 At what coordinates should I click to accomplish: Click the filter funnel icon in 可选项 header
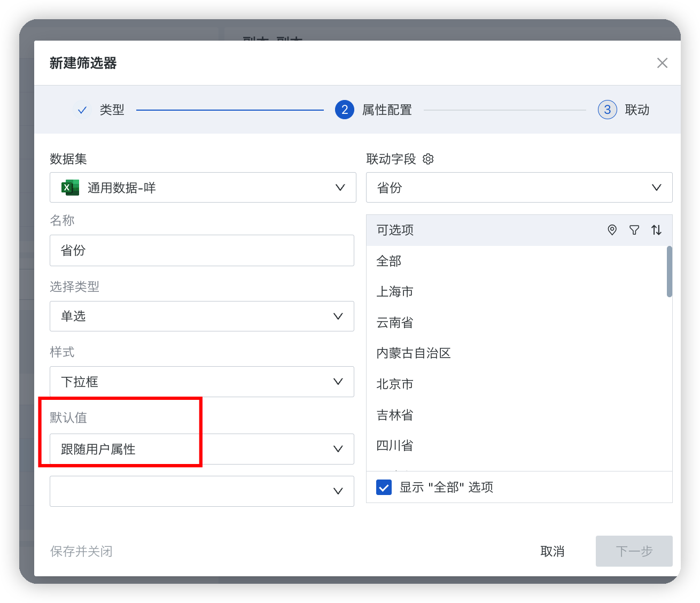(x=634, y=230)
